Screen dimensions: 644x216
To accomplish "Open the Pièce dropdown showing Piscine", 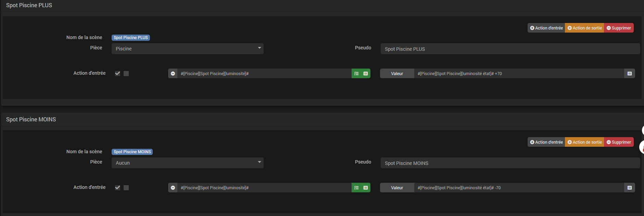I will 187,49.
